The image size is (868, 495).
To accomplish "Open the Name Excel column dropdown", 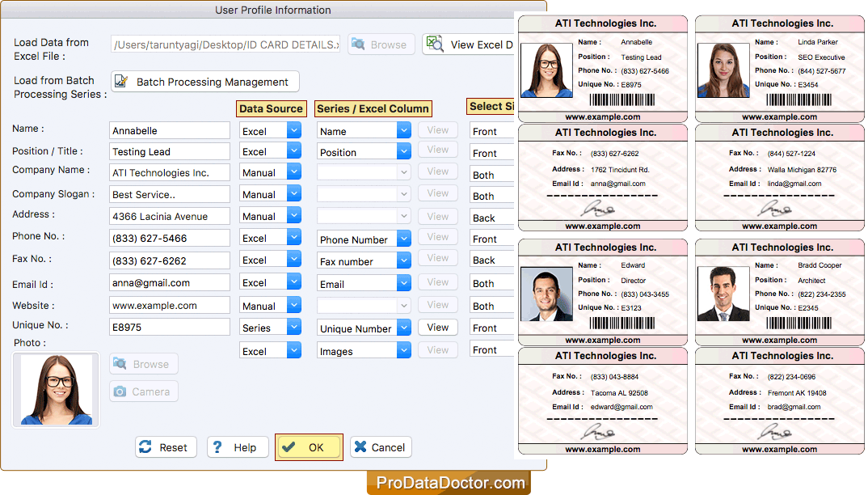I will pyautogui.click(x=364, y=131).
